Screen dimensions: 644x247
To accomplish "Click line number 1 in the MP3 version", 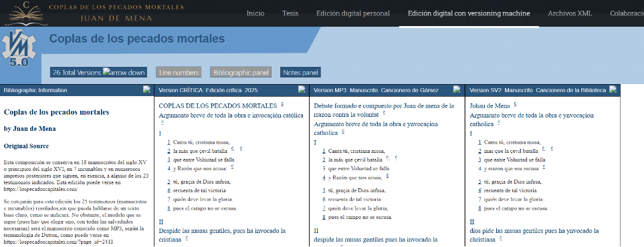I will (x=324, y=151).
